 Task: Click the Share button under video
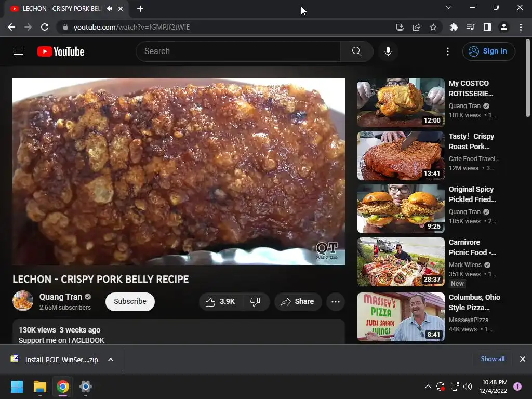click(x=298, y=302)
